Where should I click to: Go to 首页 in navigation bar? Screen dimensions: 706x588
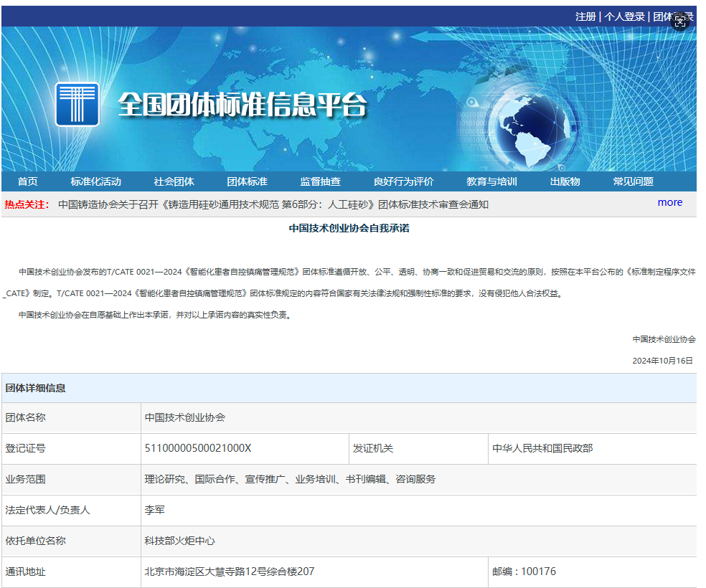pyautogui.click(x=27, y=181)
